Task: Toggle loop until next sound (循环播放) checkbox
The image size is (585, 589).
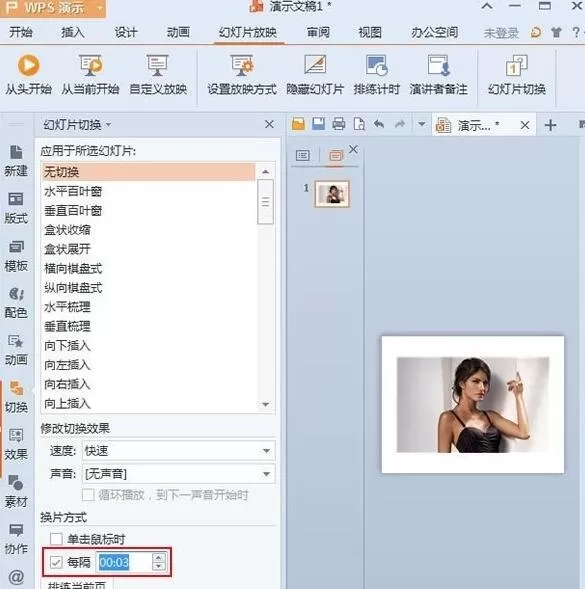Action: (x=88, y=495)
